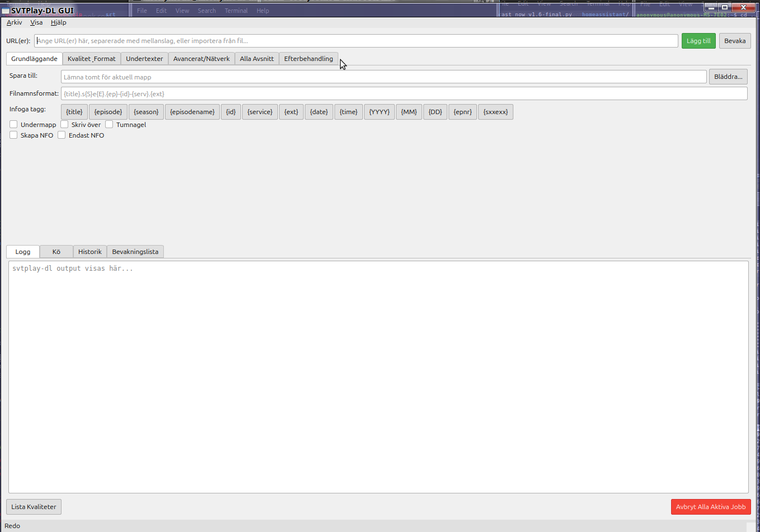Insert the {sxxexx} tag
This screenshot has height=532, width=760.
[495, 111]
